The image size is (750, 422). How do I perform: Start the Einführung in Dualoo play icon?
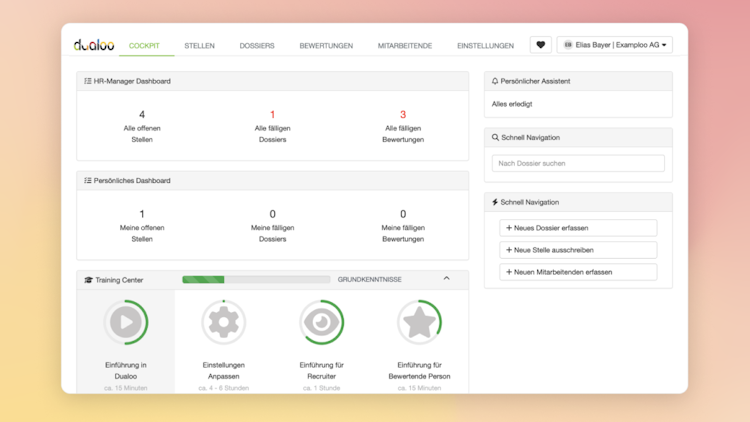coord(126,322)
